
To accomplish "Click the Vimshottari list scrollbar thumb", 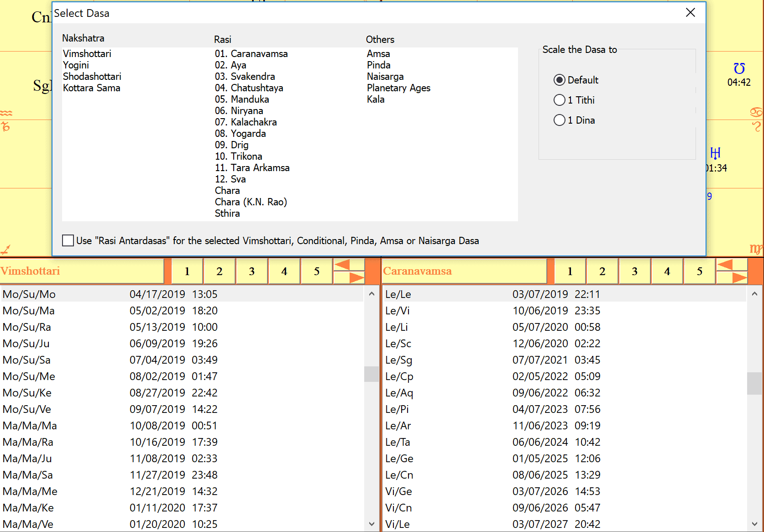I will pyautogui.click(x=371, y=374).
